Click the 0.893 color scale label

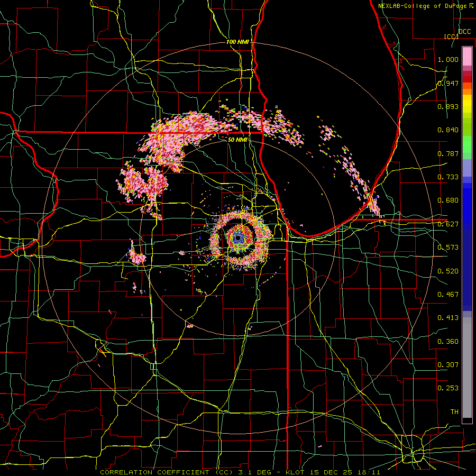click(448, 106)
